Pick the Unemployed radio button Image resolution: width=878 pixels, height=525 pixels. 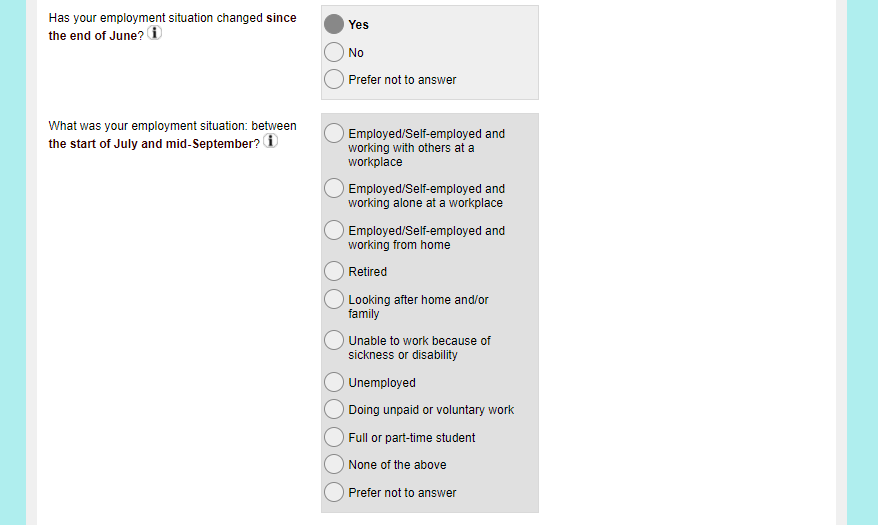[334, 382]
